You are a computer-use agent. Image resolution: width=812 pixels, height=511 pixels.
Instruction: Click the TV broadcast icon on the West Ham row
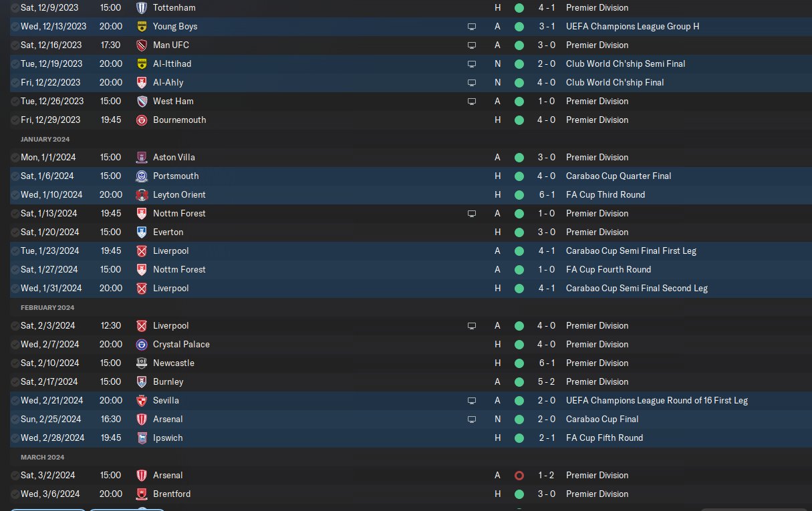tap(472, 102)
